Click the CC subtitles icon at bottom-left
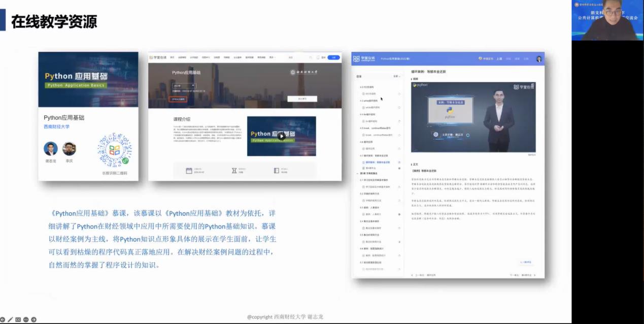The width and height of the screenshot is (644, 324). coord(18,319)
